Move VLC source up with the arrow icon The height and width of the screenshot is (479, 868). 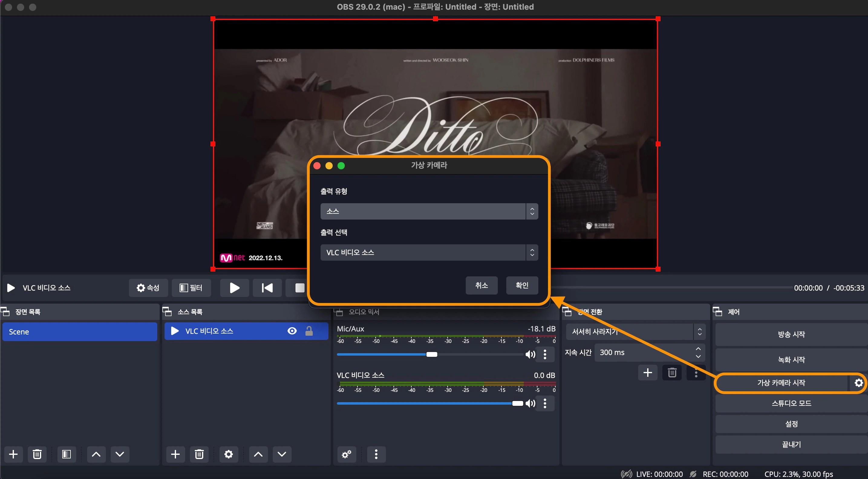tap(258, 454)
